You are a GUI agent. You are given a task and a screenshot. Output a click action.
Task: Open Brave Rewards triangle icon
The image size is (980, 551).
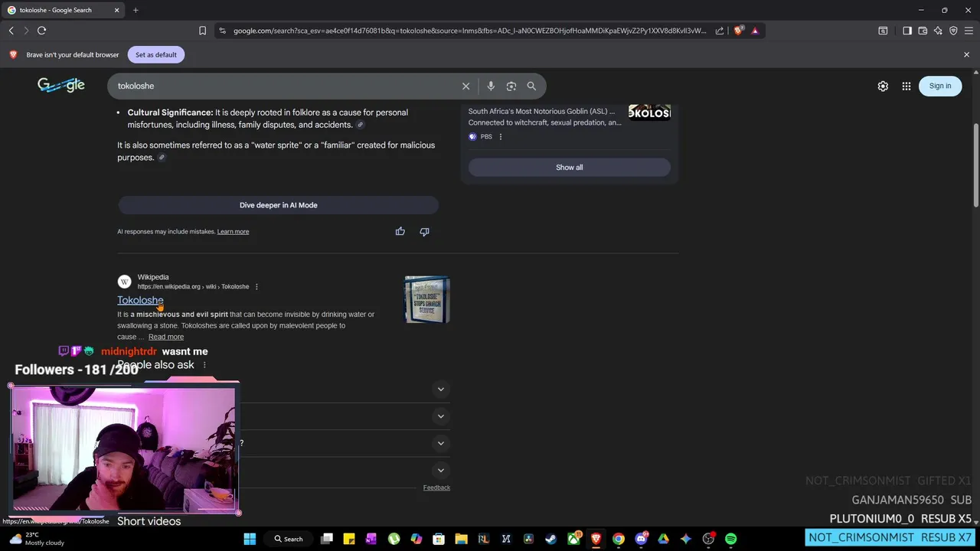(x=755, y=31)
